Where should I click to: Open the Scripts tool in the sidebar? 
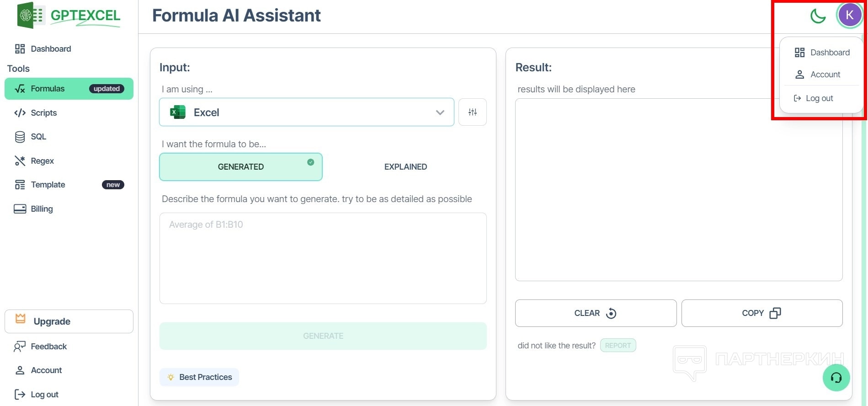click(43, 113)
